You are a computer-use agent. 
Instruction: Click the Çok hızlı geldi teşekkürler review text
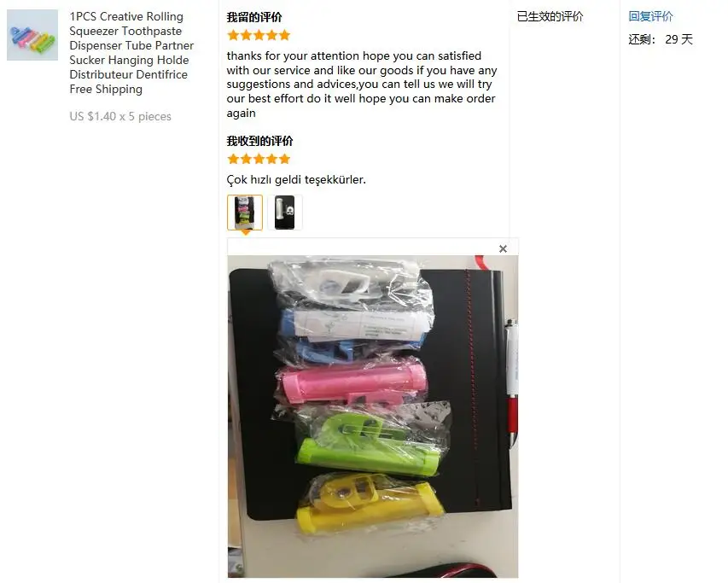coord(296,179)
